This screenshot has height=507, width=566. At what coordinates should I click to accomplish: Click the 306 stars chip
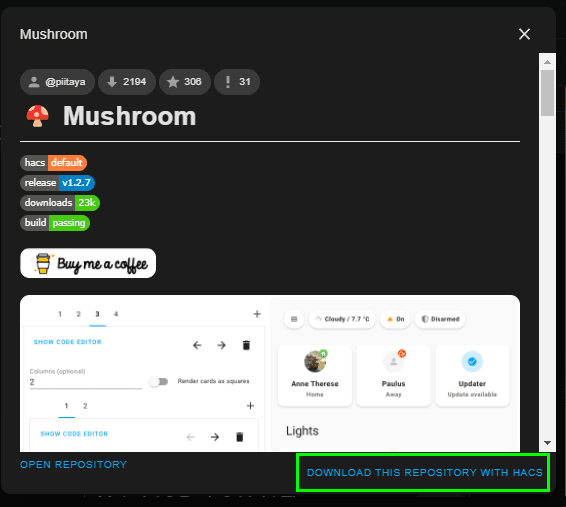[x=184, y=82]
